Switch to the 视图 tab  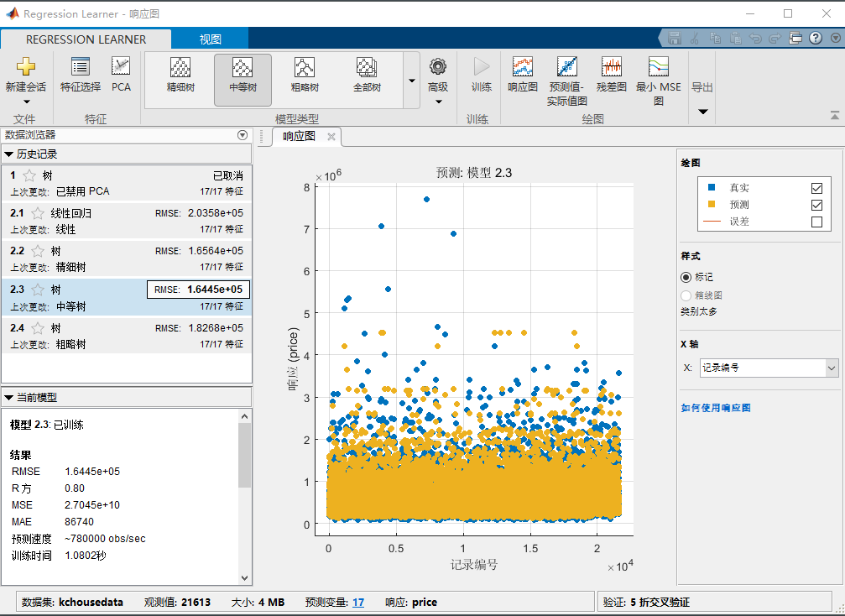210,39
